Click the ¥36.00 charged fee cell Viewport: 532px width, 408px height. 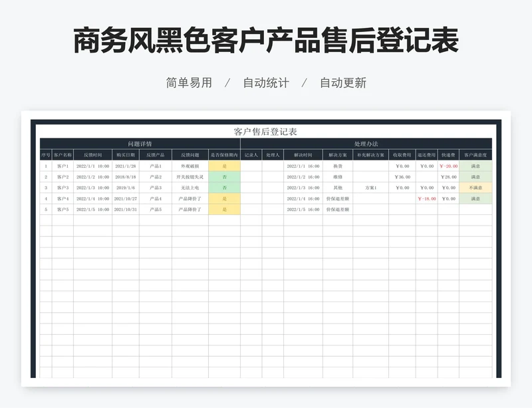coord(402,177)
